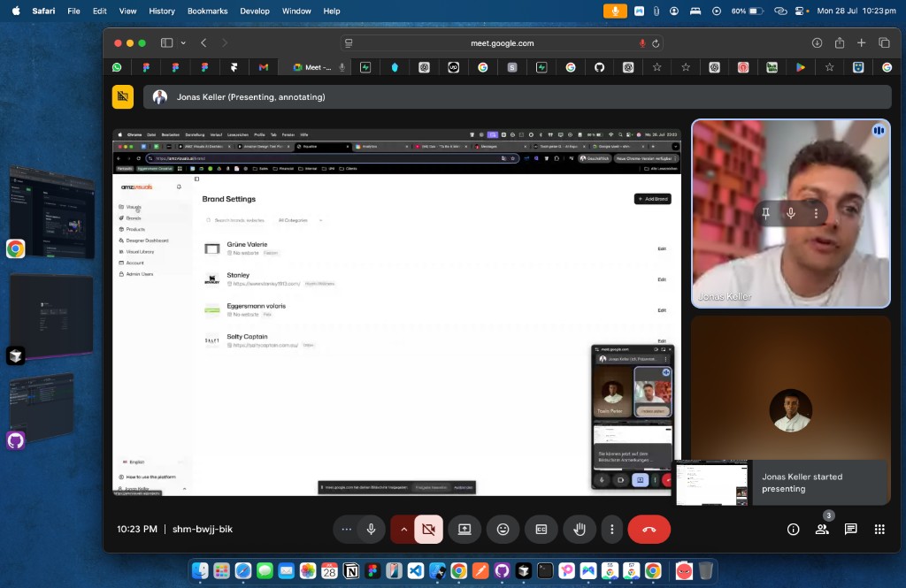Reload the page in Safari

(x=656, y=43)
